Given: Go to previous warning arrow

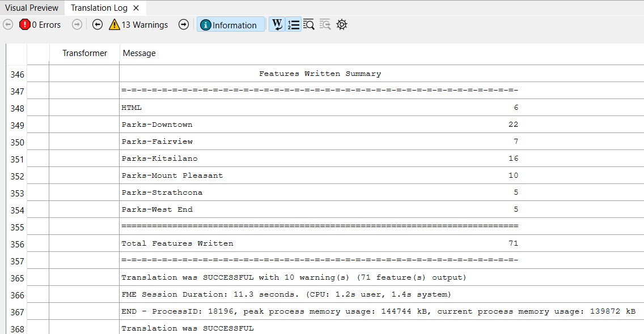Looking at the screenshot, I should click(98, 25).
